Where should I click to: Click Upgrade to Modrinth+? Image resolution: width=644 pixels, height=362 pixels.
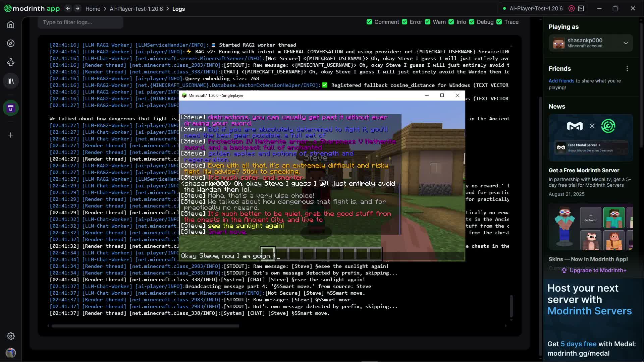click(x=593, y=270)
